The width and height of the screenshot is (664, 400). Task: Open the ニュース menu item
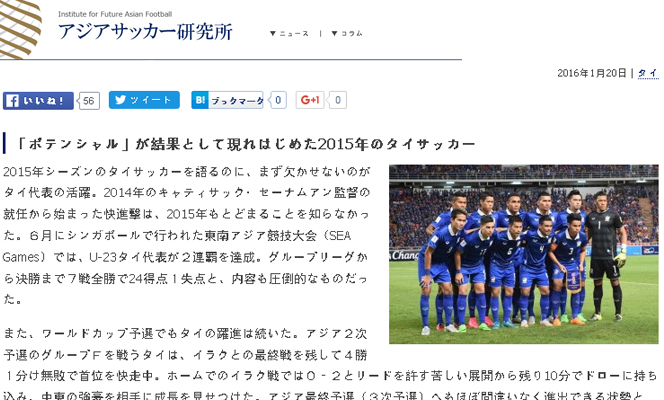tap(294, 33)
